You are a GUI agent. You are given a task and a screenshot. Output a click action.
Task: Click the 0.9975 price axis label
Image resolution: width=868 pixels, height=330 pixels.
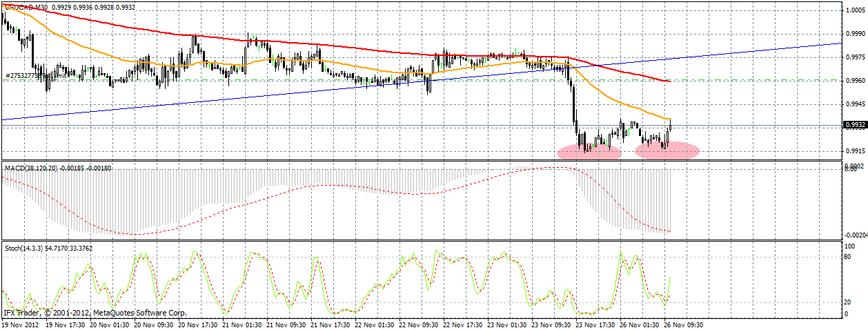[x=854, y=57]
